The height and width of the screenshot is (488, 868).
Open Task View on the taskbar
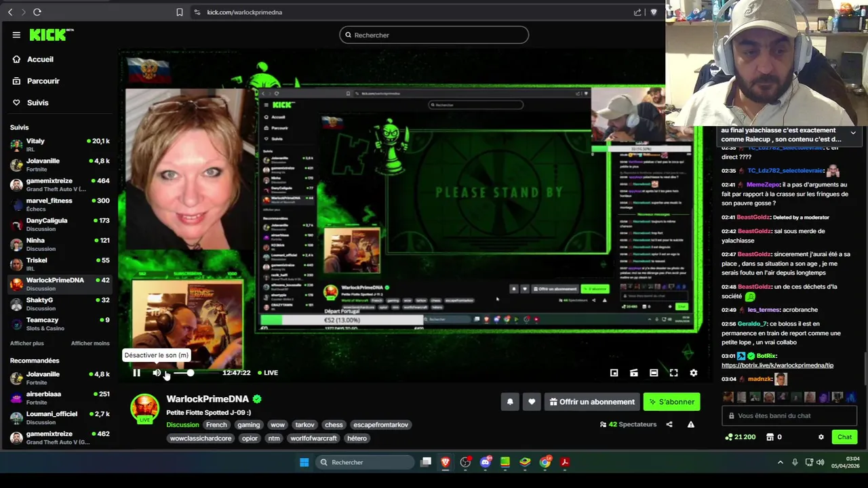tap(426, 462)
